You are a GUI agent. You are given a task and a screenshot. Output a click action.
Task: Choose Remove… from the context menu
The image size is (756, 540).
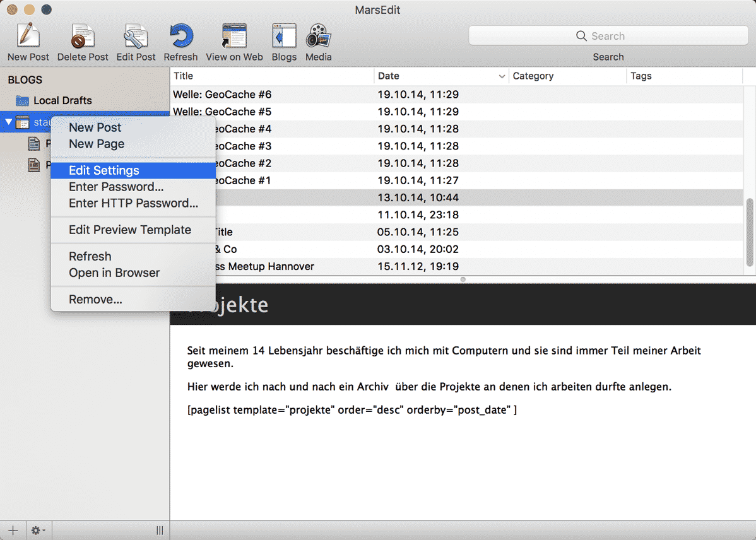click(95, 299)
